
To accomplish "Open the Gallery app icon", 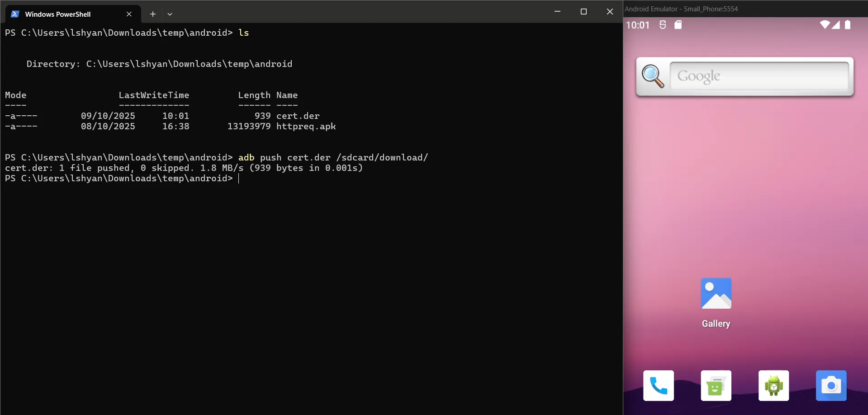I will coord(716,294).
